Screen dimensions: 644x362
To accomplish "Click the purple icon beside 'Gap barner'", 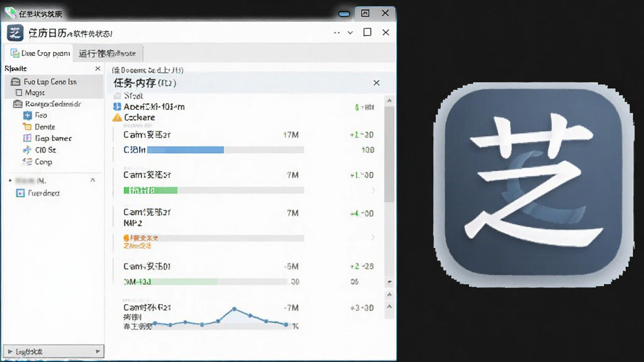I will tap(27, 138).
